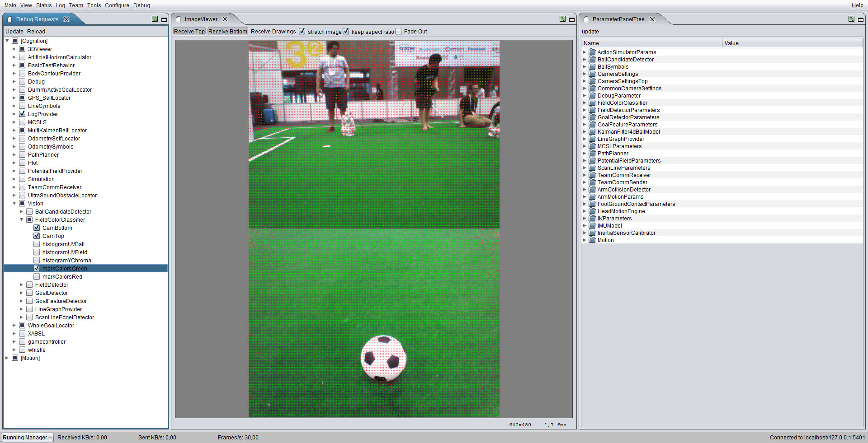Collapse the Vision tree node

point(14,204)
